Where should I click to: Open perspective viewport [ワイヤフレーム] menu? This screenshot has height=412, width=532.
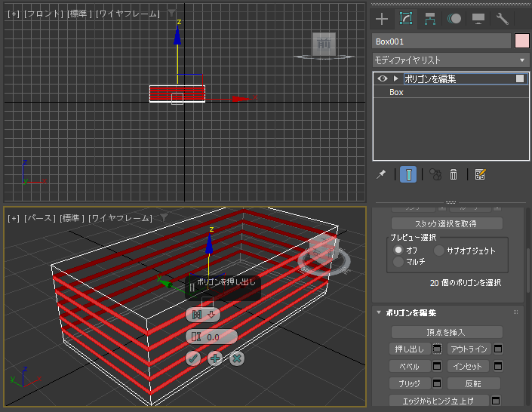coord(120,218)
